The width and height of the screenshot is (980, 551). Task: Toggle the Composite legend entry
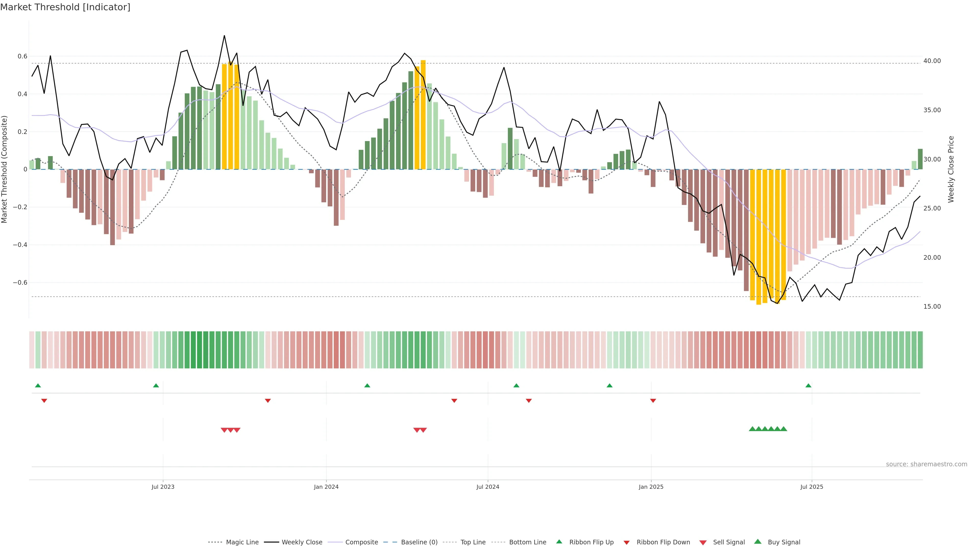point(361,542)
